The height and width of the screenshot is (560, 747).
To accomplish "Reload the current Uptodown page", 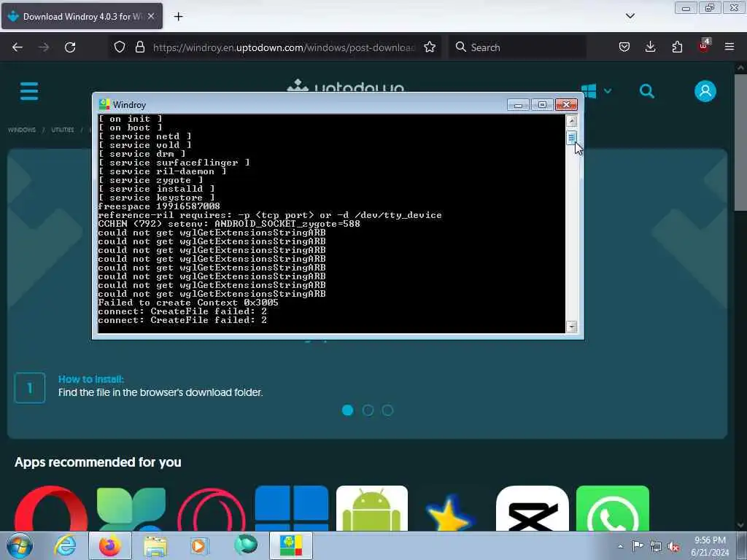I will (70, 47).
